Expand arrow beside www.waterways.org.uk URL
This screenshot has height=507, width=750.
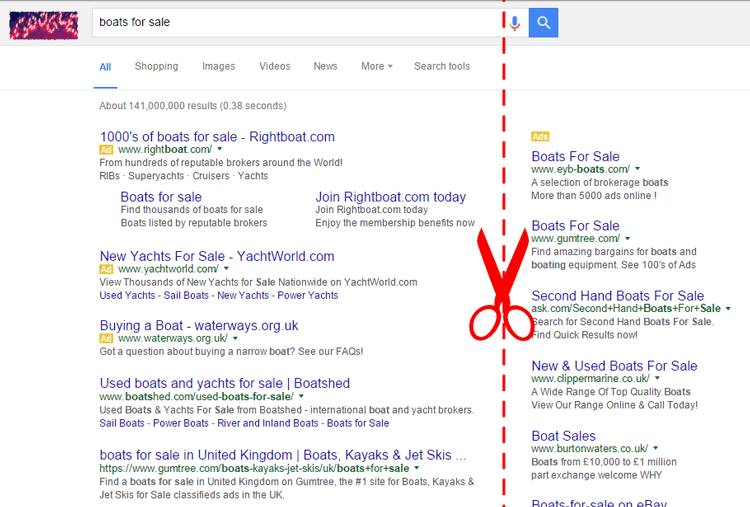click(x=235, y=338)
